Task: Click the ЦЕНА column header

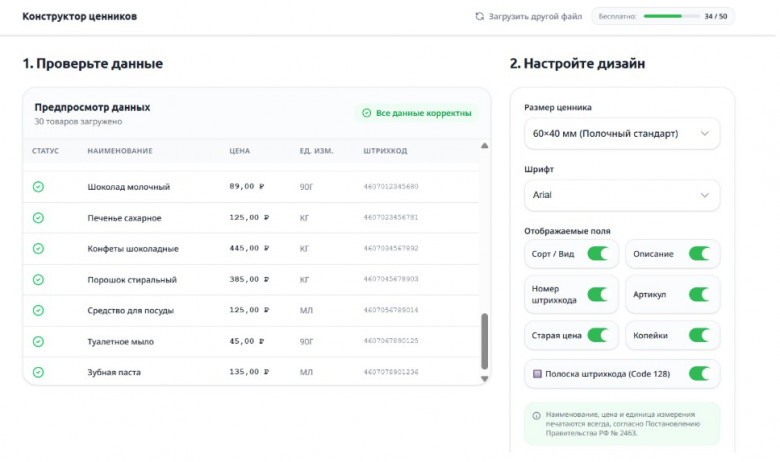Action: point(240,151)
